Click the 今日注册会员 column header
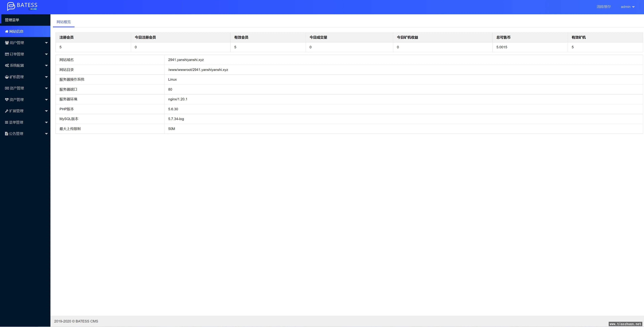This screenshot has width=644, height=327. 145,37
